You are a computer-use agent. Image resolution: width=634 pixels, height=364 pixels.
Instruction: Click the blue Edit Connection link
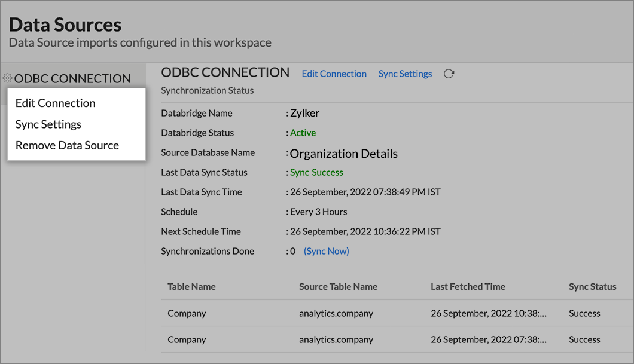point(334,74)
